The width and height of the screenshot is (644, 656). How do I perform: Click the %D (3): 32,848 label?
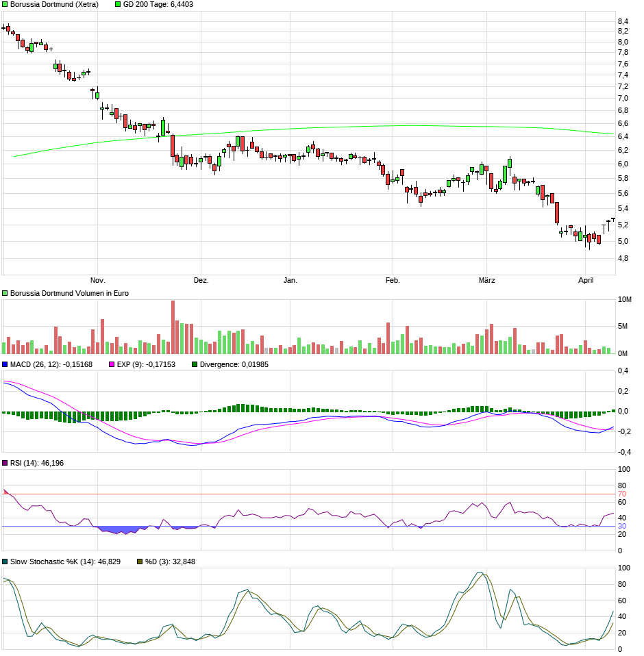point(170,562)
